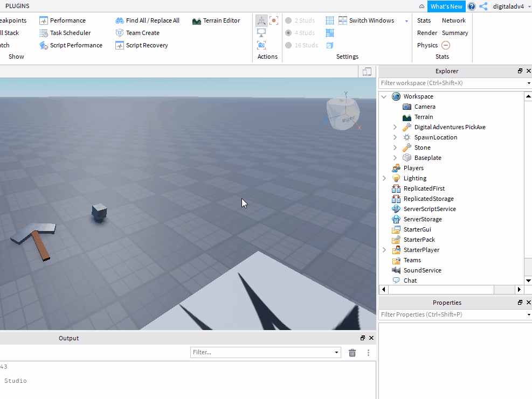Click the Script Recovery icon
This screenshot has width=532, height=399.
[x=120, y=45]
